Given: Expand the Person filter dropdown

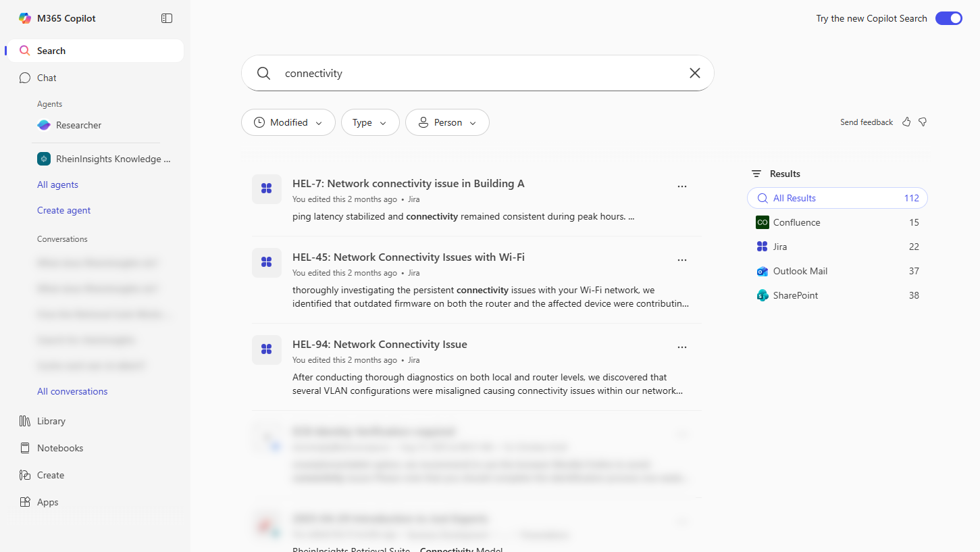Looking at the screenshot, I should pos(447,122).
